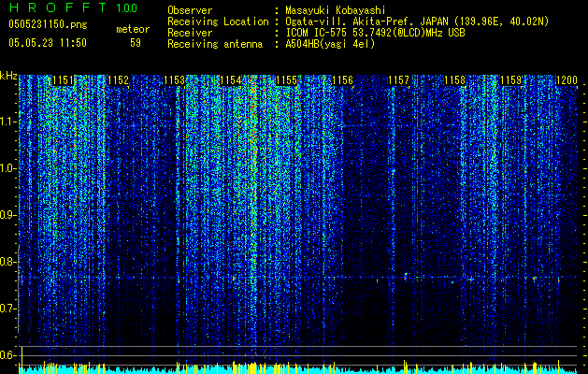Image resolution: width=588 pixels, height=374 pixels.
Task: Click the 0.8 frequency axis label
Action: 8,262
